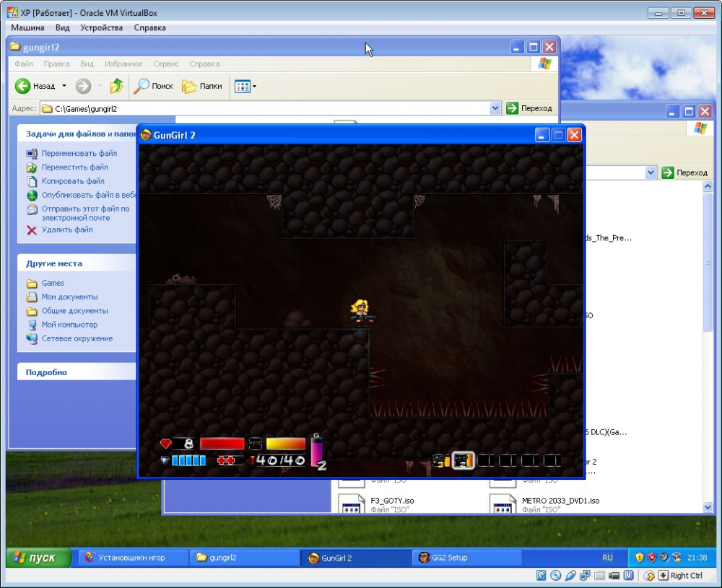The width and height of the screenshot is (722, 588).
Task: Click the mouse integration icon near Right Ctrl
Action: click(649, 575)
